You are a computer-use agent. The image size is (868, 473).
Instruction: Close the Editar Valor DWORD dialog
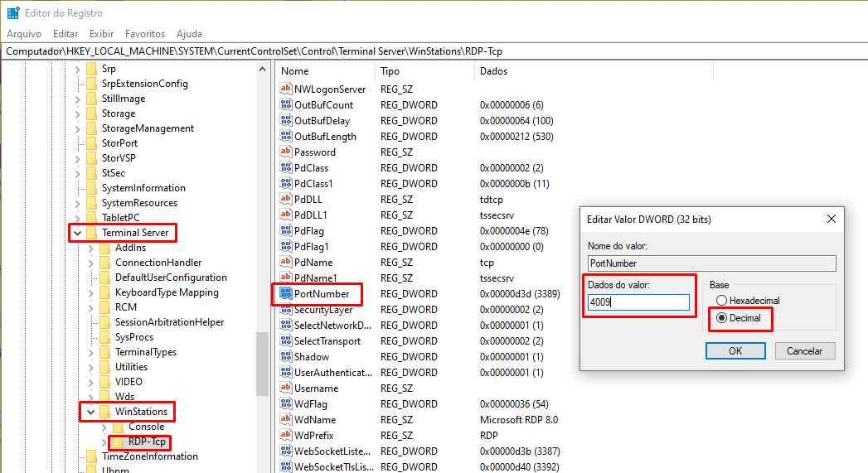coord(831,219)
